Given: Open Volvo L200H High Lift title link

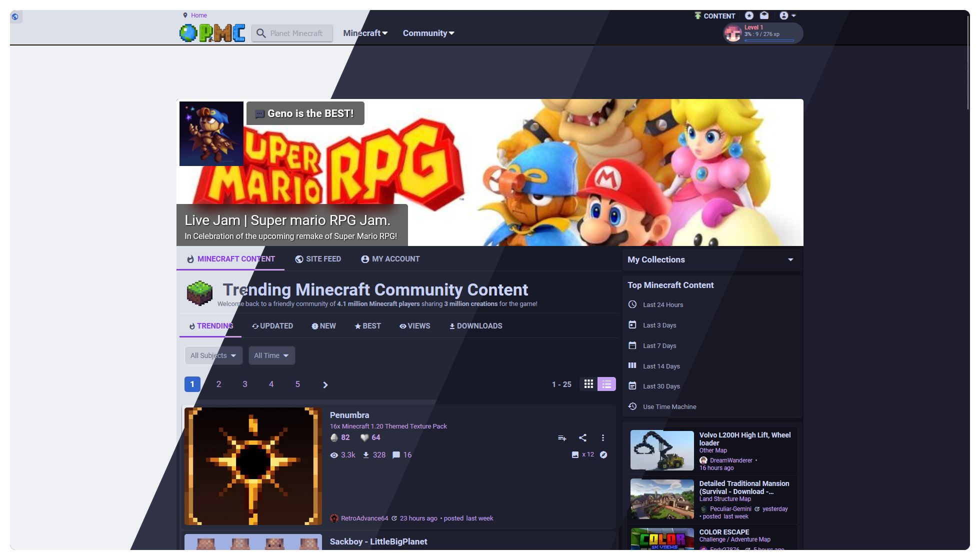Looking at the screenshot, I should [745, 439].
